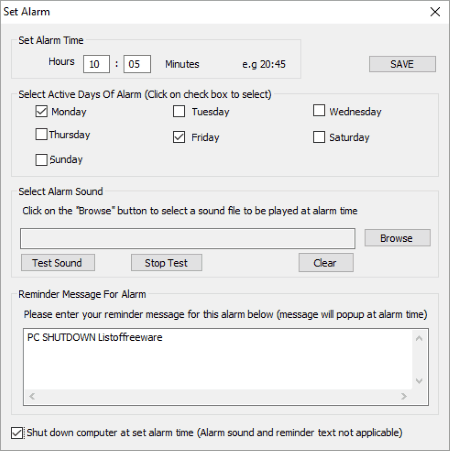Click the alarm sound file path field
Viewport: 450px width, 451px height.
coord(188,238)
